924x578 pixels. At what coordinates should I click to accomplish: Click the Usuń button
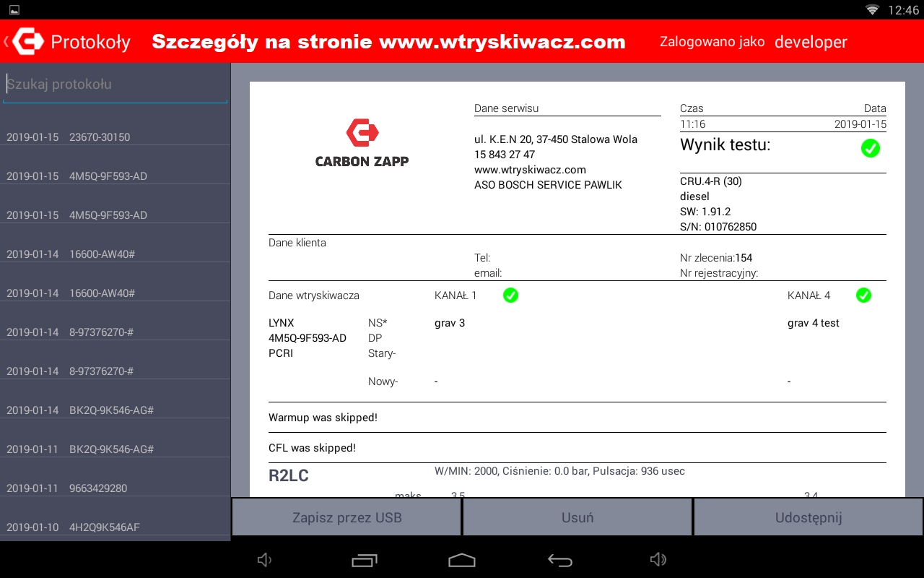[577, 517]
